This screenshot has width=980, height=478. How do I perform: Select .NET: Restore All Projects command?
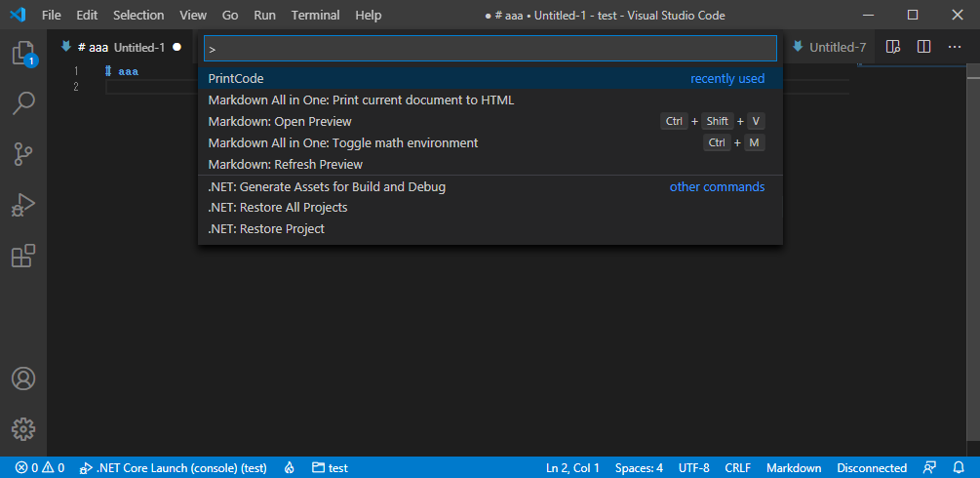click(490, 207)
